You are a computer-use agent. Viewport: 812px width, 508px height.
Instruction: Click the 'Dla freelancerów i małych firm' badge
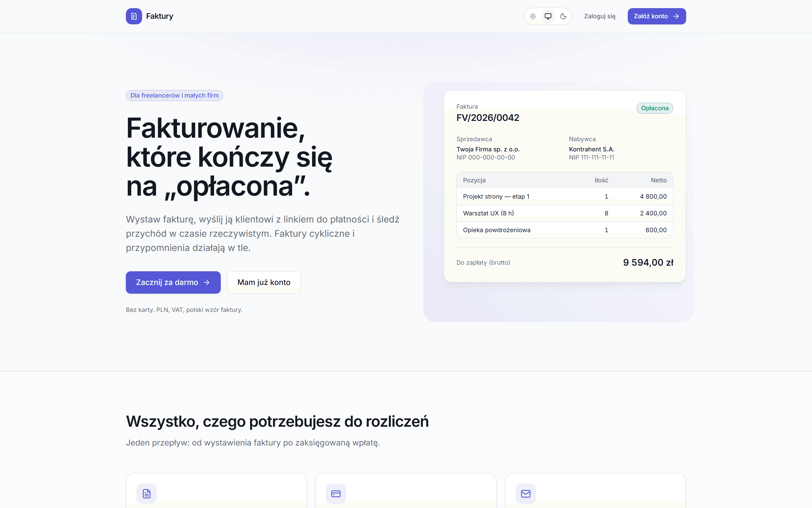click(175, 96)
